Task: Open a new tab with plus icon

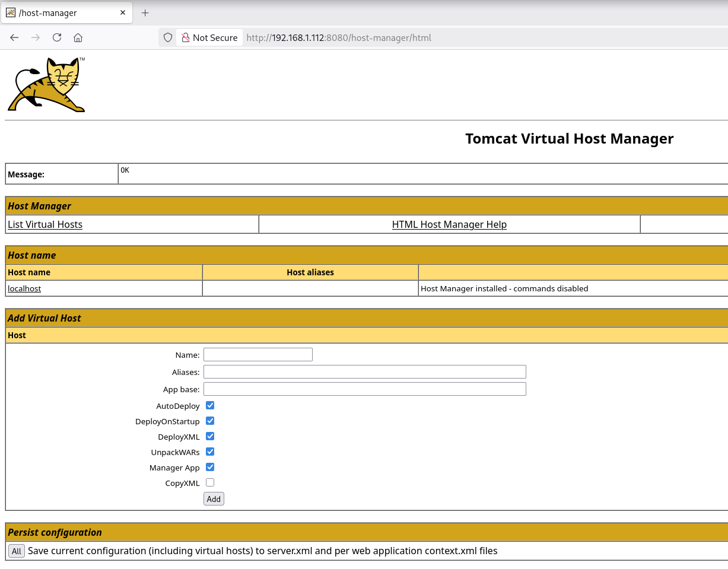Action: pos(145,12)
